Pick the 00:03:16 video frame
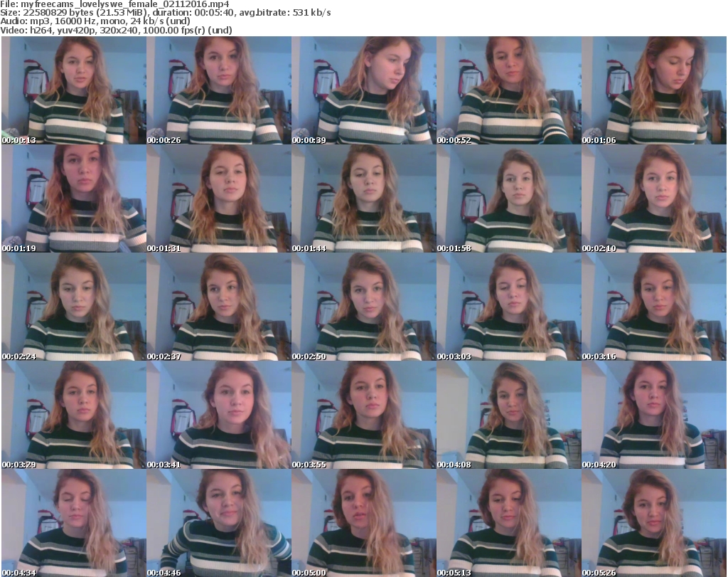 tap(654, 307)
